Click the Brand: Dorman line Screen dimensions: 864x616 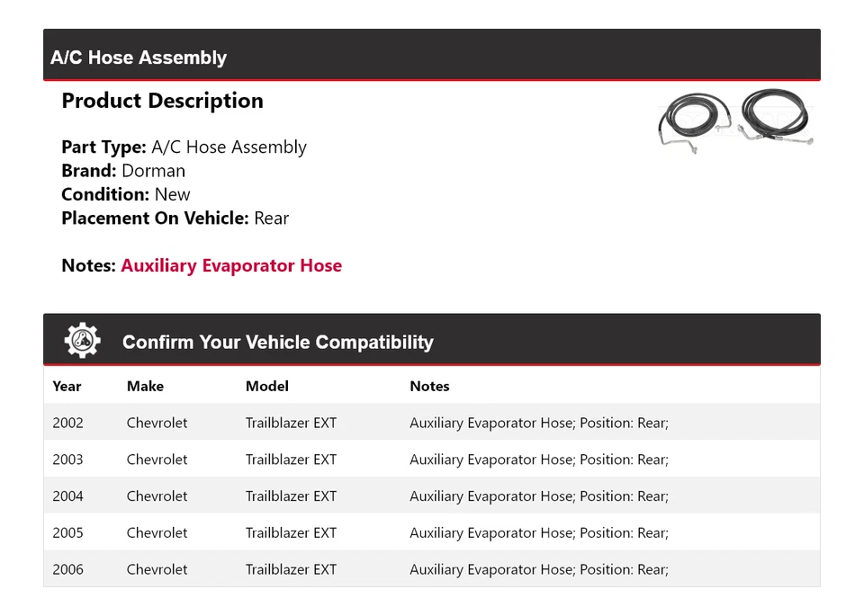point(123,171)
